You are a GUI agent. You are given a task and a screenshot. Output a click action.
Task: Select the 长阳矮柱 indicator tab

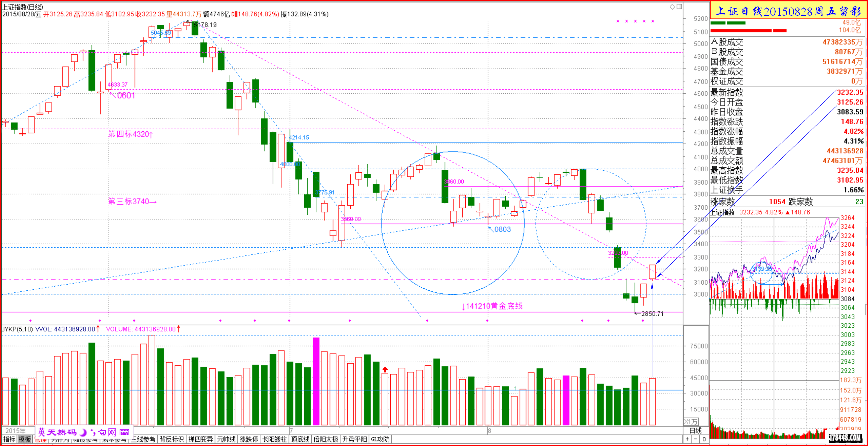click(274, 440)
